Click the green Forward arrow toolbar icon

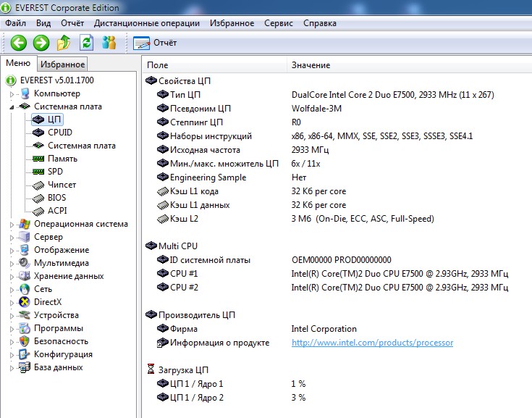pos(41,43)
